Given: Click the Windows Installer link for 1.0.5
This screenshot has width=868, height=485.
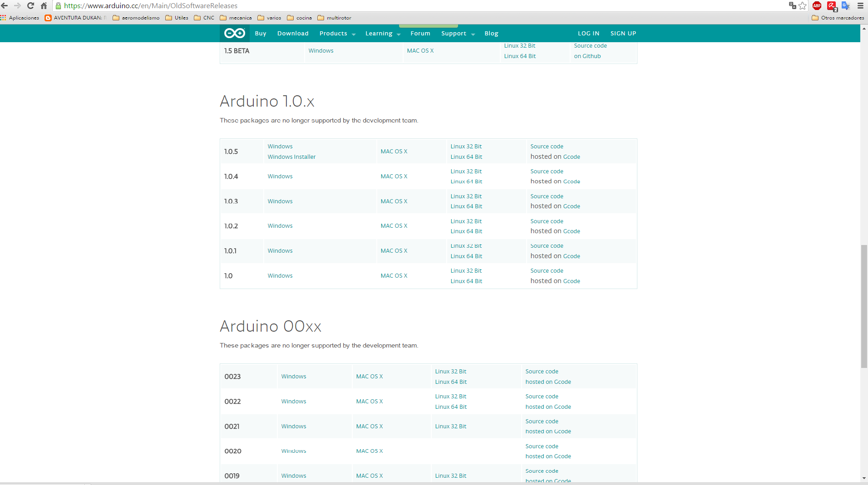Looking at the screenshot, I should 291,157.
